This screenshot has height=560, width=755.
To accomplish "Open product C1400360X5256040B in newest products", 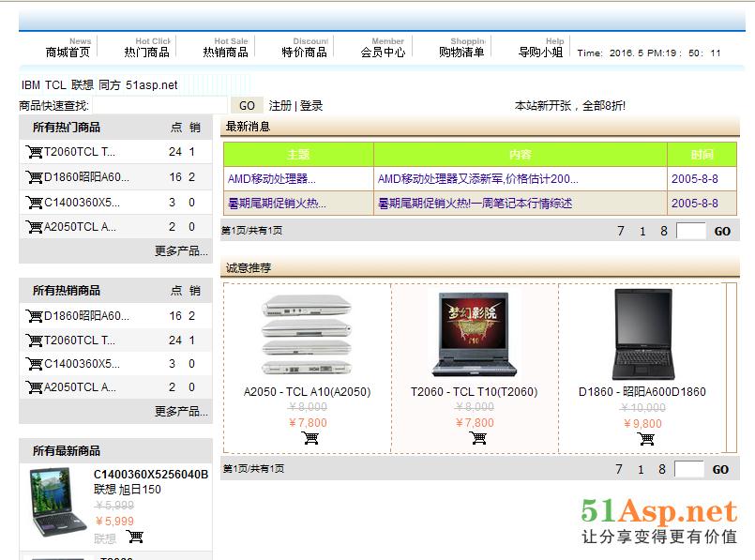I will [x=151, y=475].
